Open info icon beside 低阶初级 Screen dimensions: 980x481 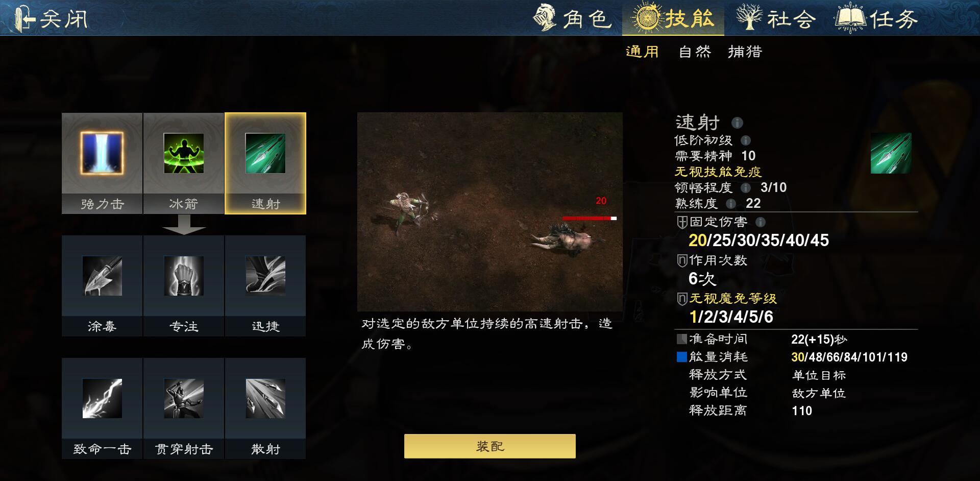[x=745, y=140]
